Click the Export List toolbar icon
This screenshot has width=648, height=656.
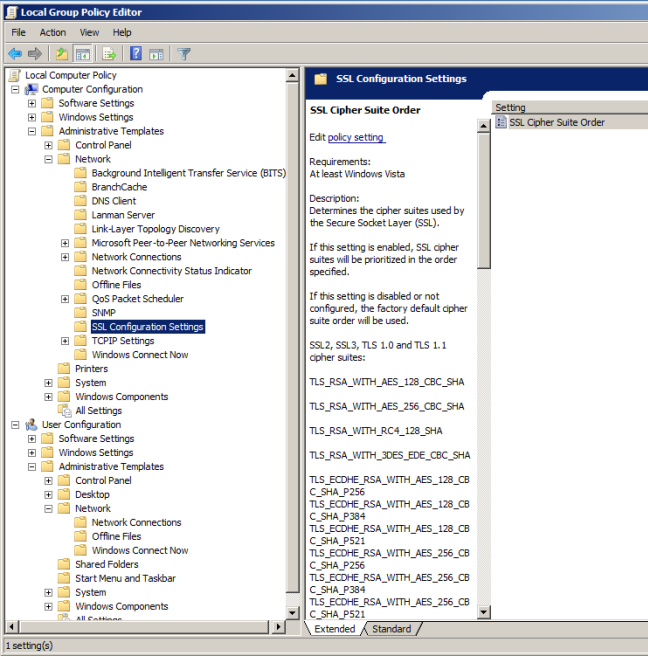pos(109,54)
